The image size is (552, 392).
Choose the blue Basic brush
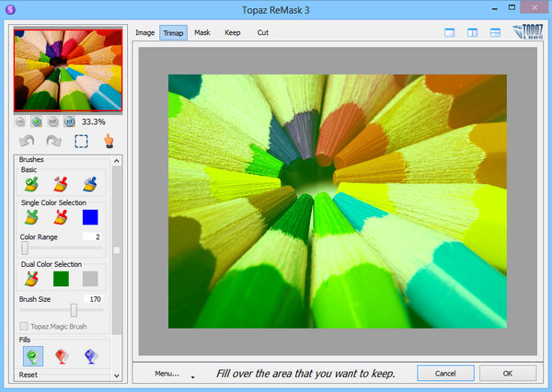tap(89, 185)
